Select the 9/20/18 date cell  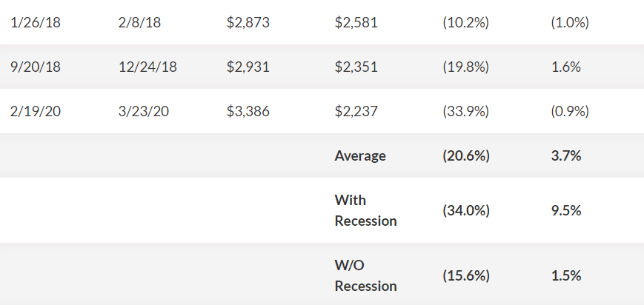click(x=36, y=67)
